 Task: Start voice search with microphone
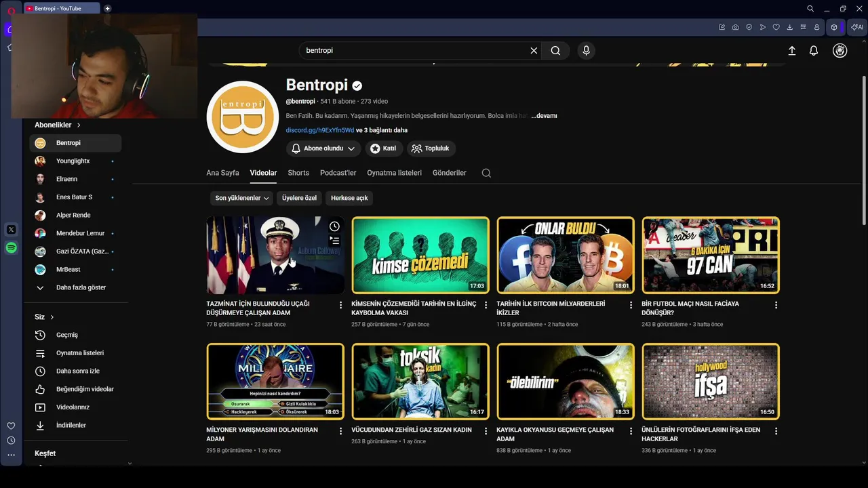coord(587,50)
